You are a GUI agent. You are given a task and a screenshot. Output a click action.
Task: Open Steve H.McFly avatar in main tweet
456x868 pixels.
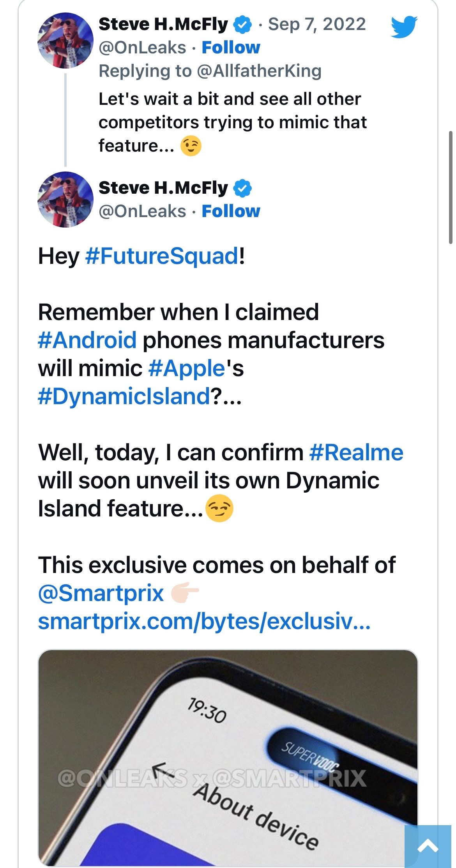pos(65,200)
